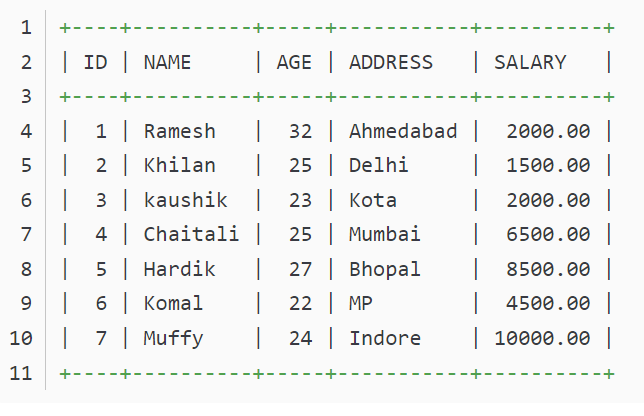Image resolution: width=644 pixels, height=416 pixels.
Task: Click the NAME column header text
Action: pyautogui.click(x=167, y=62)
